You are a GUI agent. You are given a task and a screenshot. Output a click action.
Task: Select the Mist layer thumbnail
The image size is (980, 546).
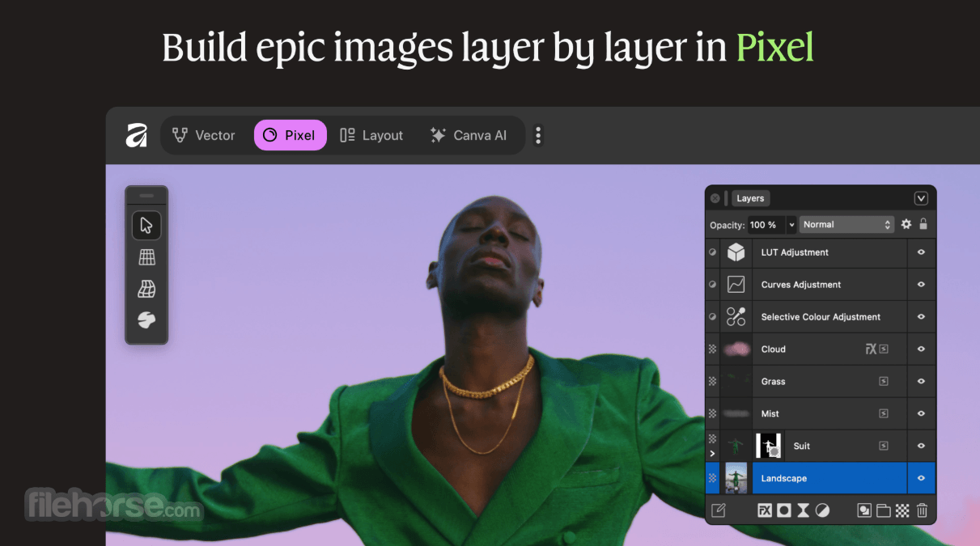[x=736, y=414]
